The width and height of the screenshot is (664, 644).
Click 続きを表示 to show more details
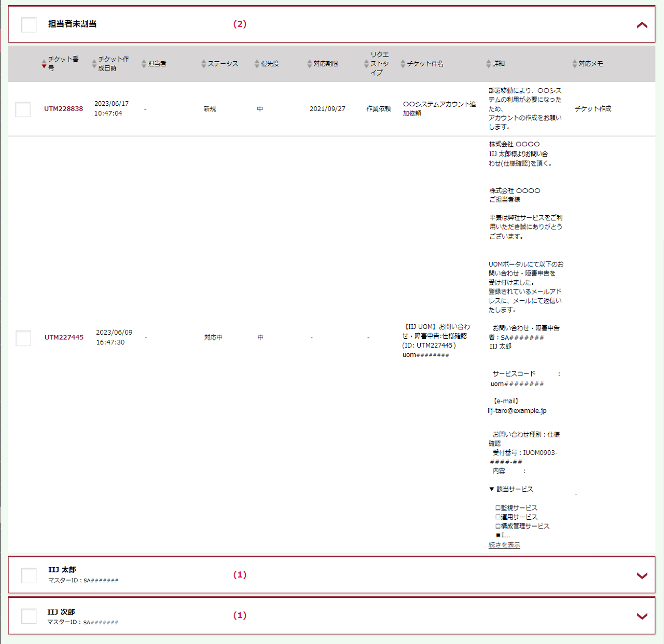click(504, 545)
